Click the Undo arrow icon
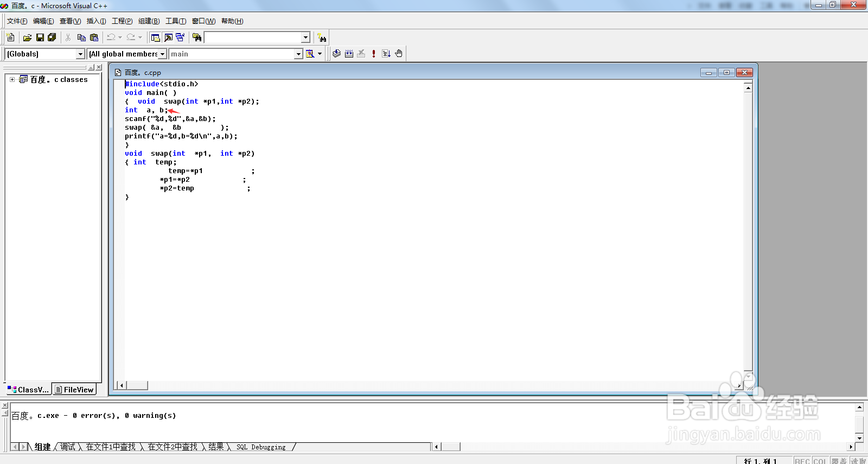Screen dimensions: 868x464 (x=111, y=37)
